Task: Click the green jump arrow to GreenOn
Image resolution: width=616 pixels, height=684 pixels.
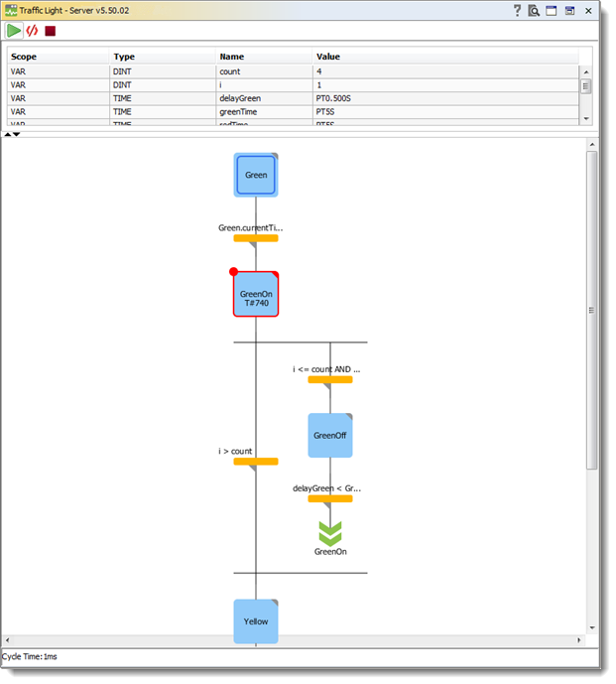Action: 330,532
